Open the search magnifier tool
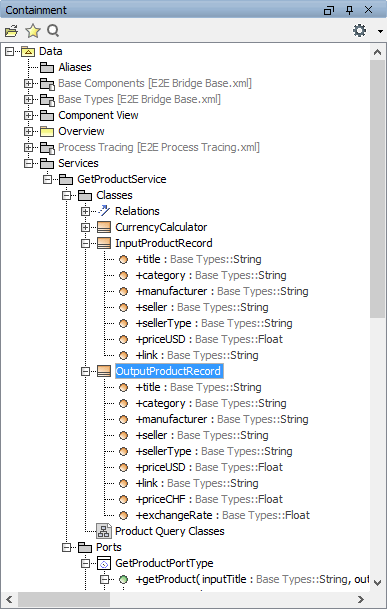 click(x=53, y=30)
